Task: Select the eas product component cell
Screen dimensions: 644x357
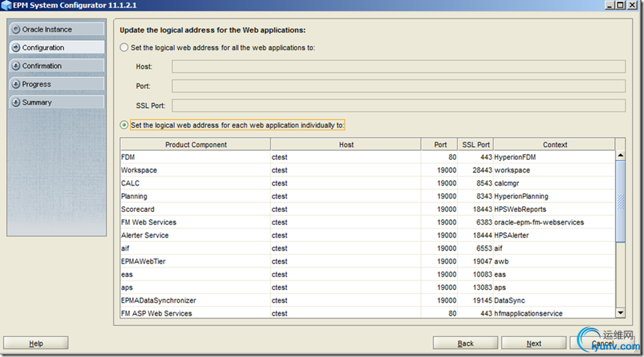Action: (x=195, y=274)
